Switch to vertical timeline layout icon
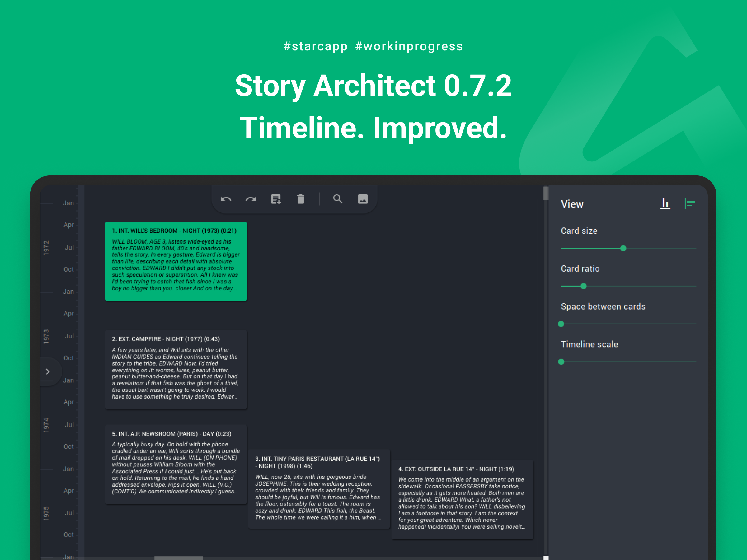 click(x=690, y=203)
